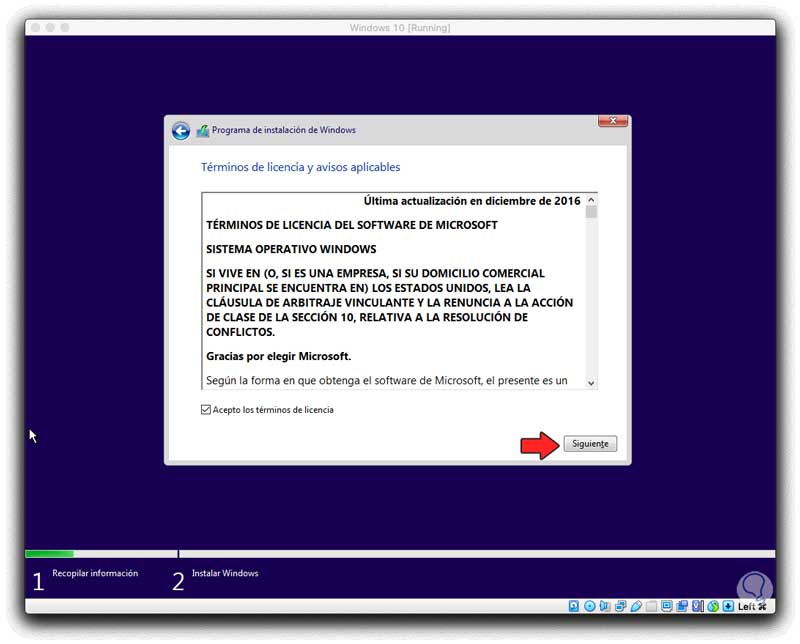800x644 pixels.
Task: Uncheck 'Acepto los términos de licencia' checkbox
Action: pyautogui.click(x=206, y=410)
